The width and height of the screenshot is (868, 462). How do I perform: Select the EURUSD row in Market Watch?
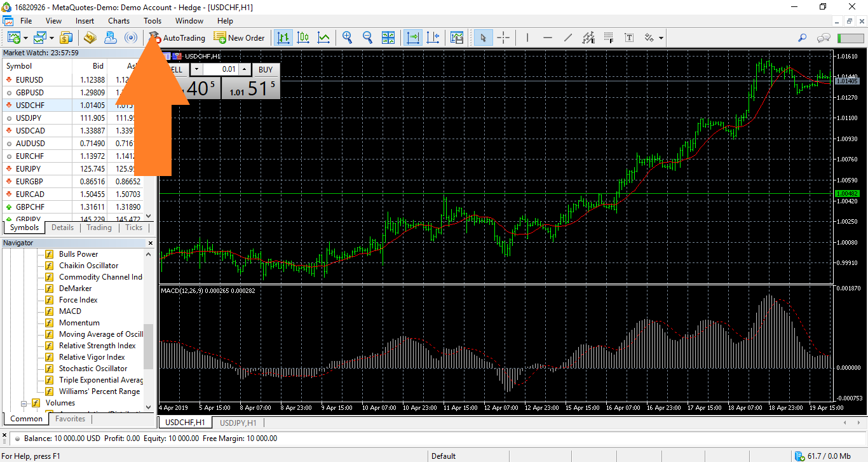[x=73, y=79]
